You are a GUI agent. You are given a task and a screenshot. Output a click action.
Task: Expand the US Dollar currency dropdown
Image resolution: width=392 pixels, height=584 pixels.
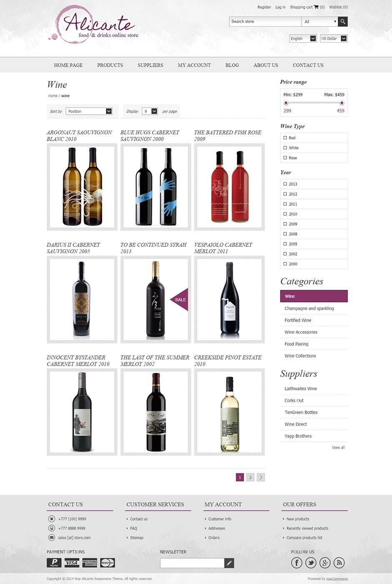(334, 38)
